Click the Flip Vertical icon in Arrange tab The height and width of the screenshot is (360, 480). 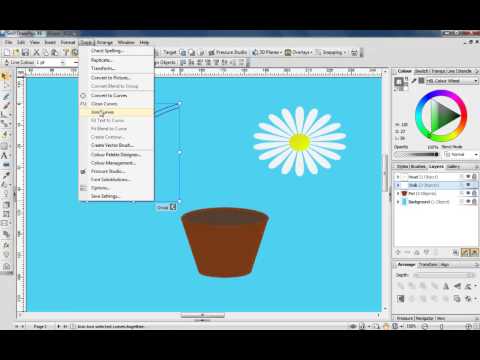[457, 286]
